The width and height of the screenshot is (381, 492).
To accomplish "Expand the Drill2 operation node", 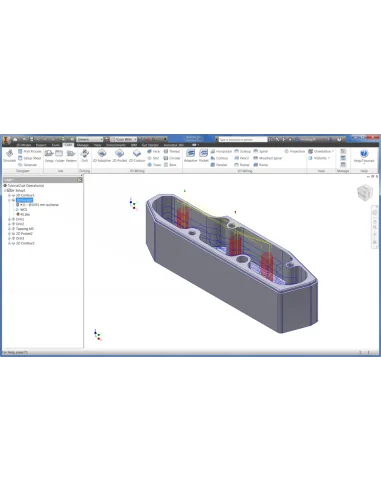I will (x=9, y=224).
